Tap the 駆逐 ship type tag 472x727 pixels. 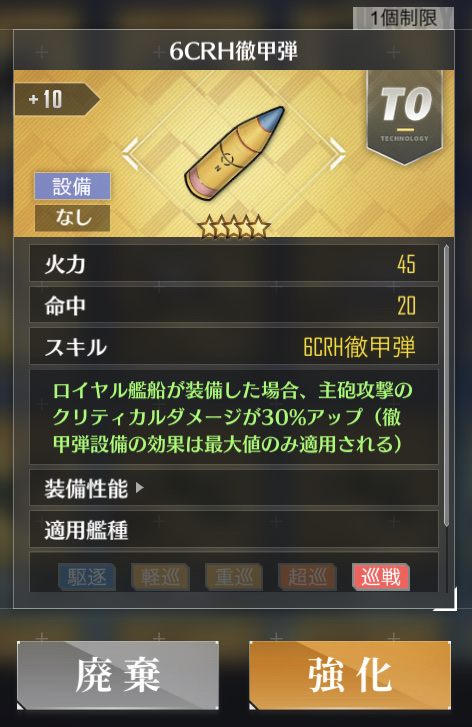pyautogui.click(x=87, y=577)
